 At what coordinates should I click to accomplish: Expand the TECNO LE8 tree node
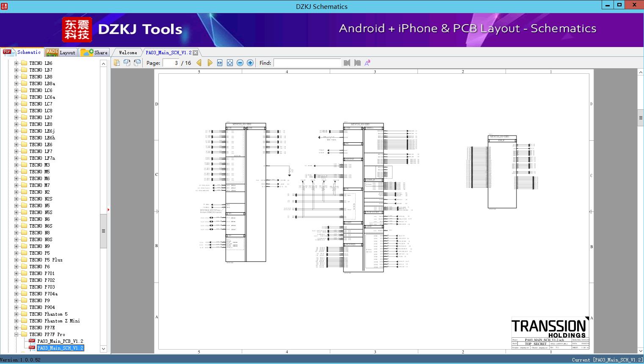click(x=16, y=124)
